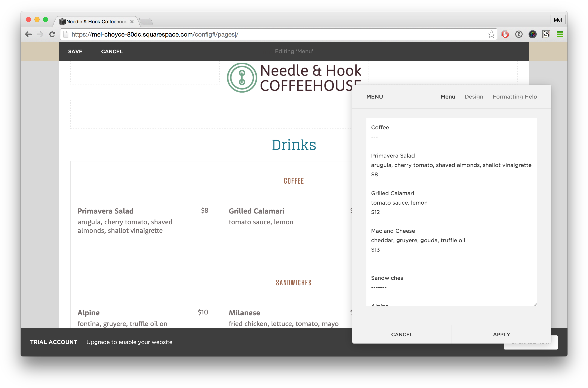
Task: Click the "Sandwiches" line in the editor
Action: click(387, 278)
